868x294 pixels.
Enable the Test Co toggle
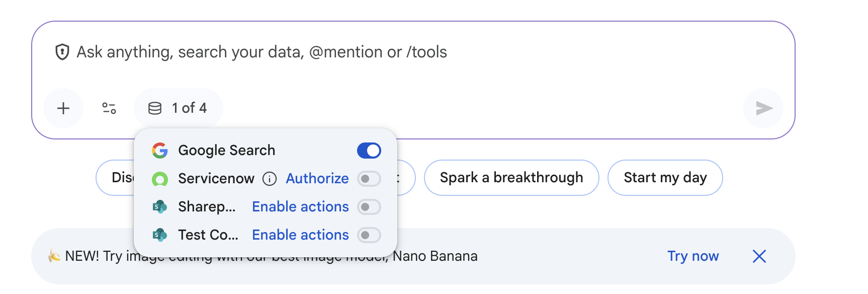(369, 235)
